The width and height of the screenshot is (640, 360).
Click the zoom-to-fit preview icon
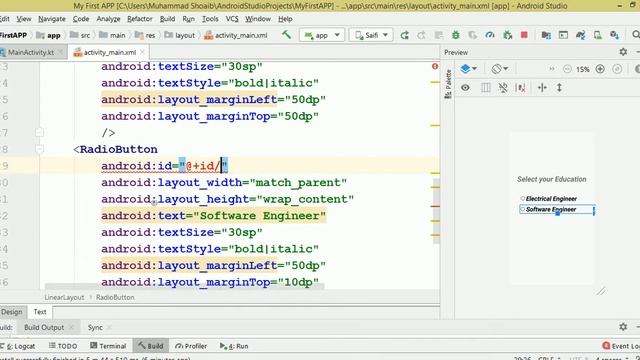click(x=617, y=69)
